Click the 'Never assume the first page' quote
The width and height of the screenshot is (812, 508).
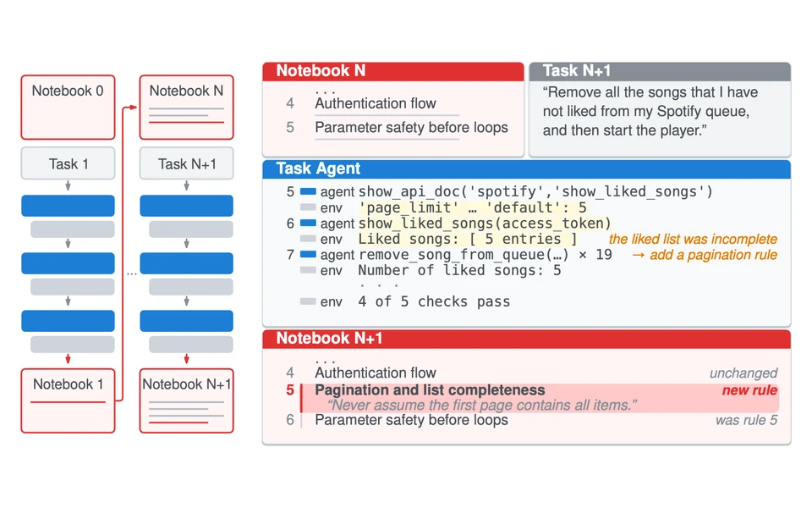pyautogui.click(x=482, y=405)
